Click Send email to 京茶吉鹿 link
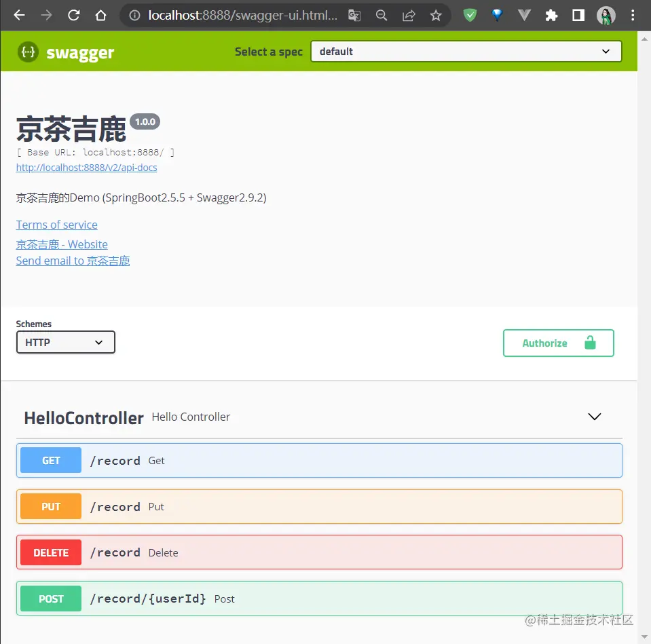 [73, 261]
